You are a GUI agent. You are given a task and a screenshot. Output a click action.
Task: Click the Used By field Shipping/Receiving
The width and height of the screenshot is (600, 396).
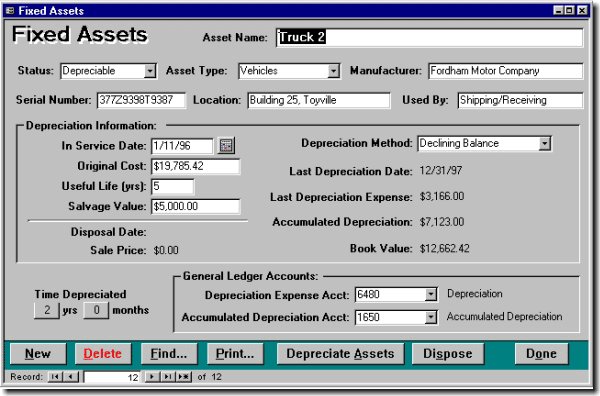click(520, 100)
